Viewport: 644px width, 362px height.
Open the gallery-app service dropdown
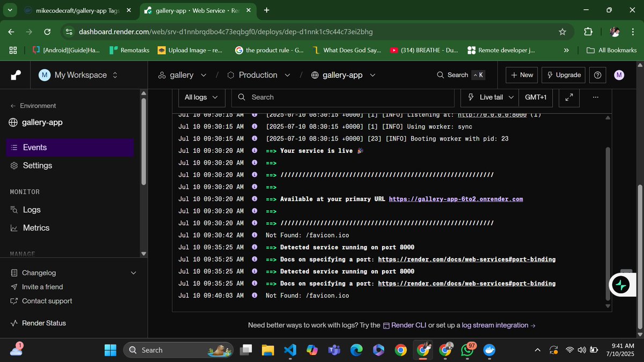pos(343,75)
